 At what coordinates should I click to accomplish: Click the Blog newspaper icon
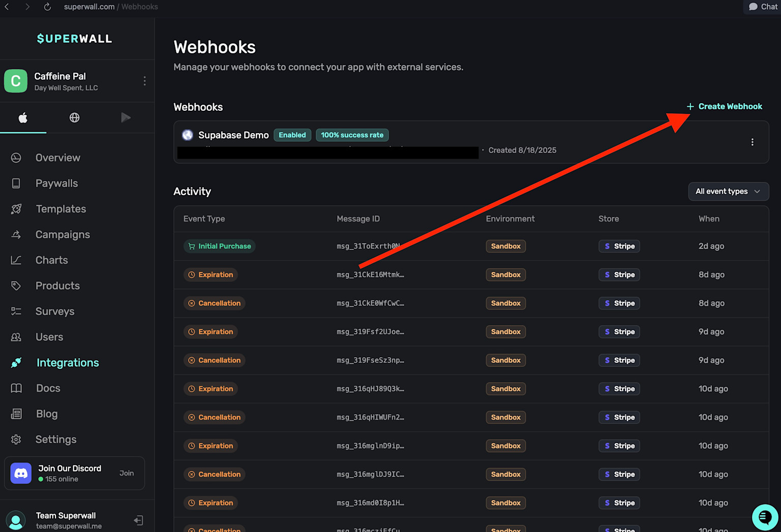pyautogui.click(x=16, y=414)
